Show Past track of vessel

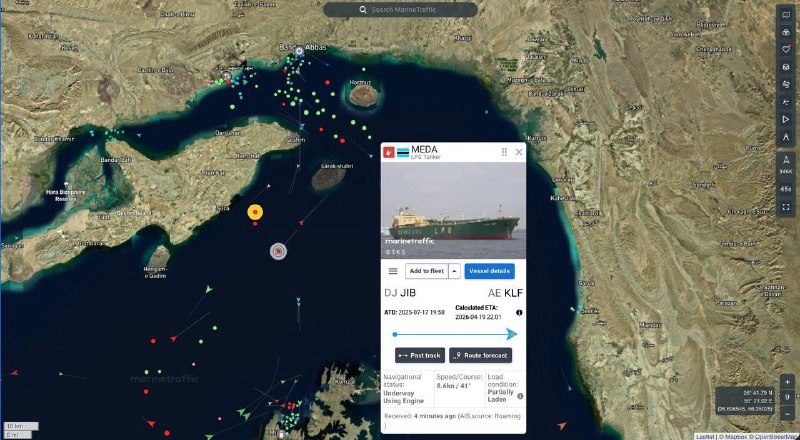420,355
